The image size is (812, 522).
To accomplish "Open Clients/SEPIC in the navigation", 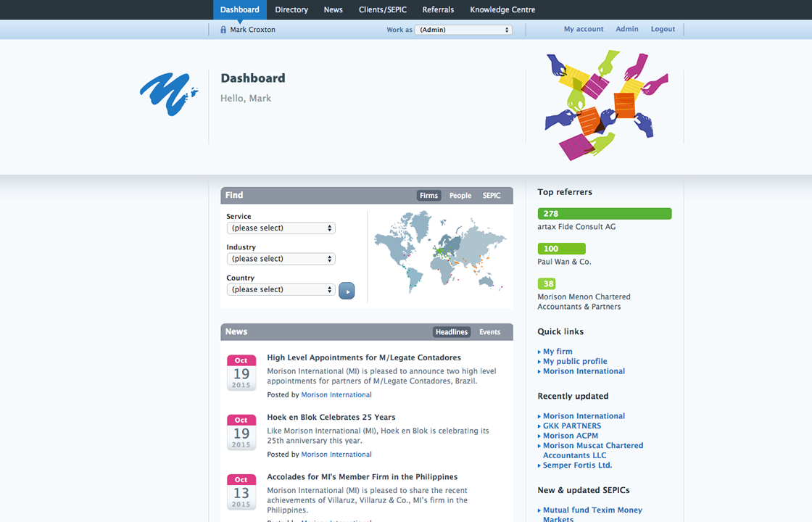I will coord(383,10).
